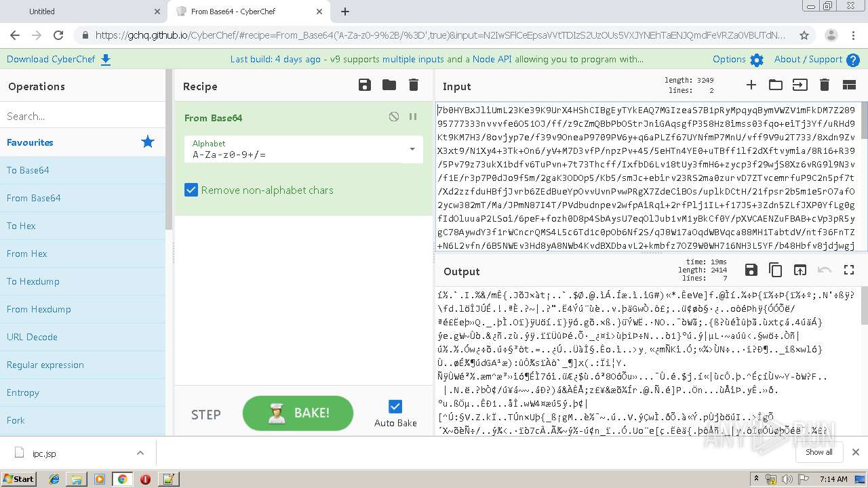Select the To Hex operation
This screenshot has width=868, height=488.
pos(83,226)
